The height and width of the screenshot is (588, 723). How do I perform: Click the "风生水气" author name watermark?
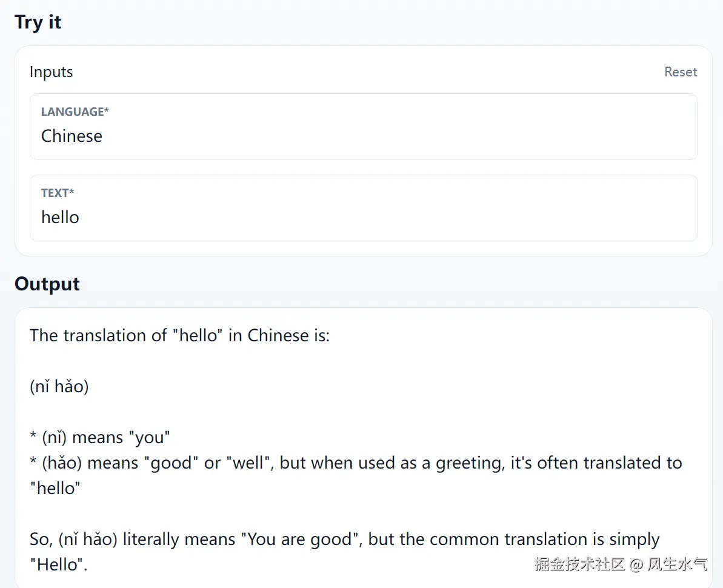point(677,564)
